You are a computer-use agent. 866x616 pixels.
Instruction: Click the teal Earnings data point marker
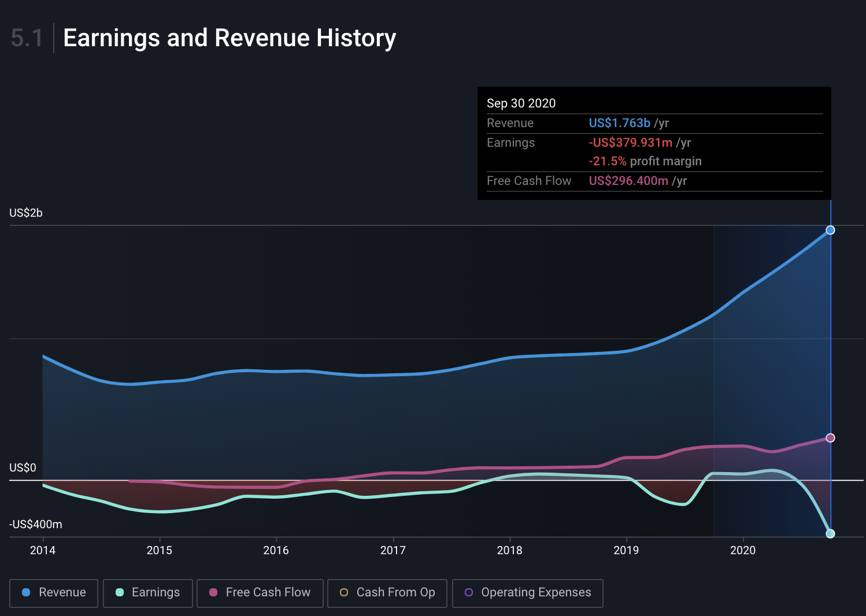coord(830,533)
